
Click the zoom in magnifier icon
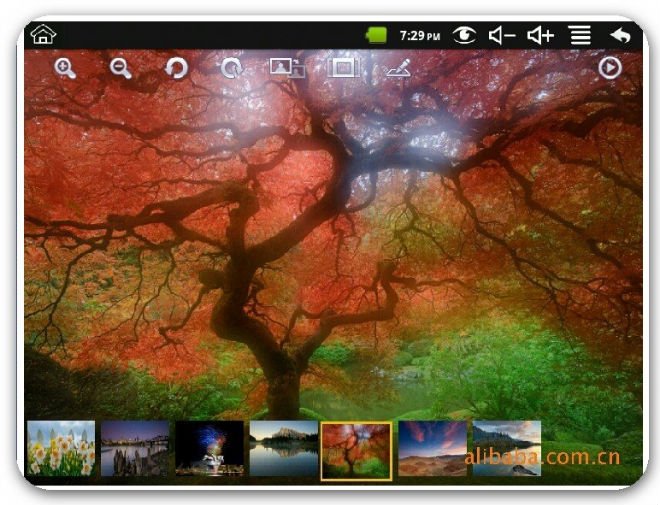click(65, 68)
